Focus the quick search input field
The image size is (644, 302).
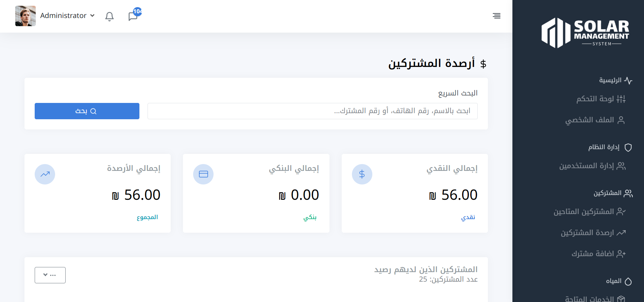(x=312, y=111)
